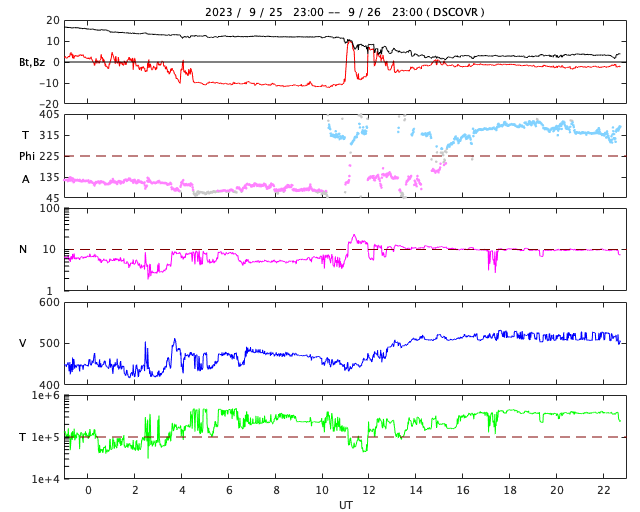Screen dimensions: 640x512
Task: Click the plot title date range text
Action: click(x=345, y=12)
